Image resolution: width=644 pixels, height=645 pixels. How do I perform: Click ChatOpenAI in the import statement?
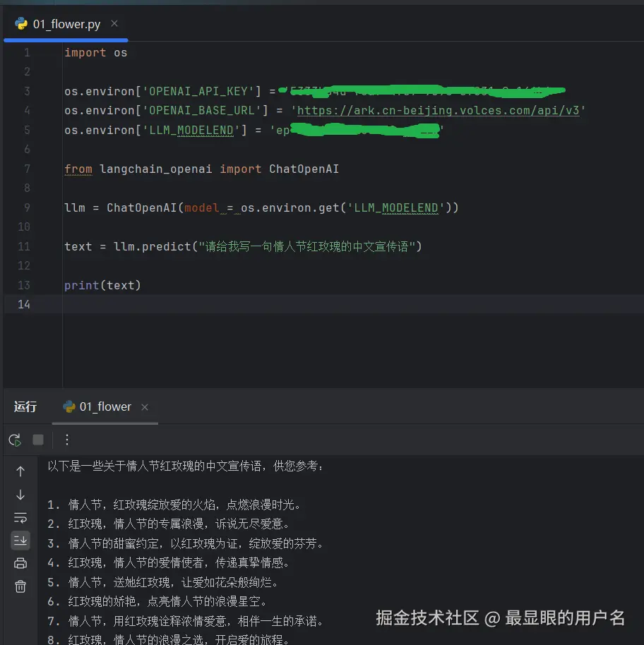pos(304,169)
